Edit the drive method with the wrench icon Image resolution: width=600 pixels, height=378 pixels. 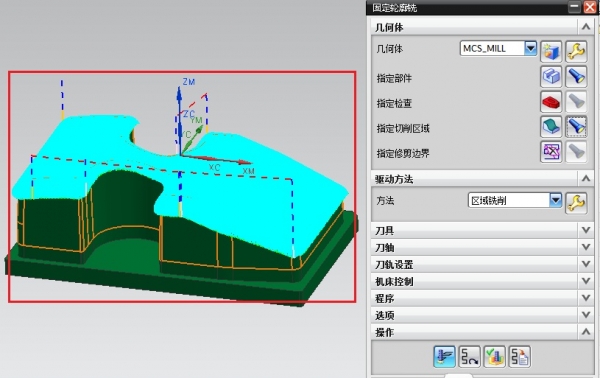point(576,202)
